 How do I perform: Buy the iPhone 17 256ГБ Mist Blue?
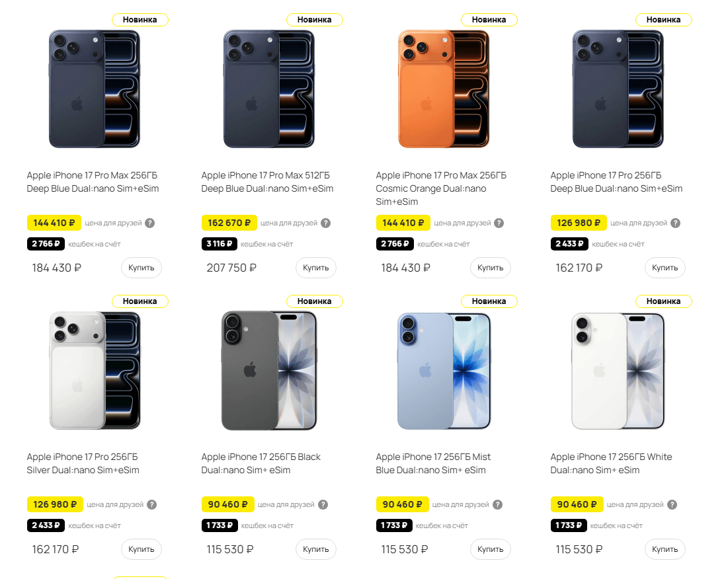[x=490, y=549]
